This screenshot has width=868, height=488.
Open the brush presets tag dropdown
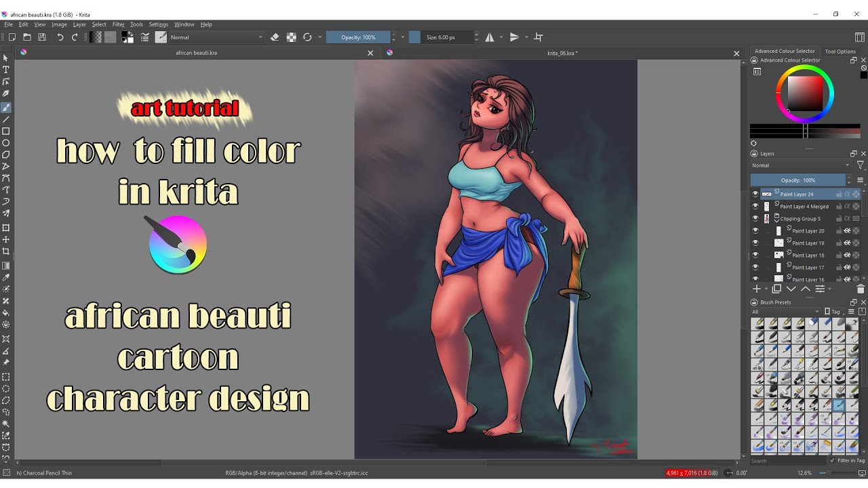pyautogui.click(x=785, y=312)
